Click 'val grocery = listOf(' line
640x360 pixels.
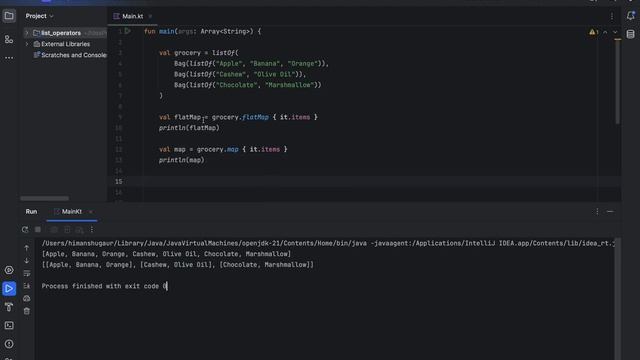(x=199, y=53)
